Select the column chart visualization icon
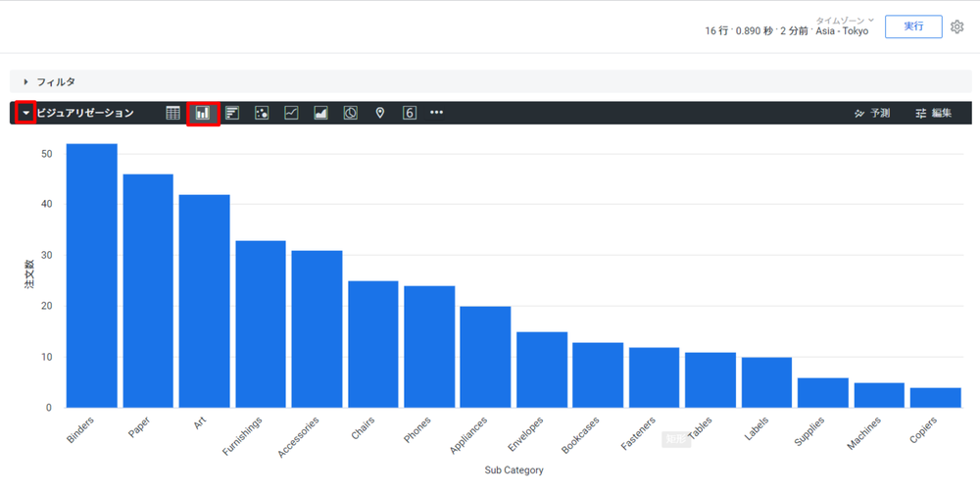Screen dimensions: 980x495 click(203, 113)
